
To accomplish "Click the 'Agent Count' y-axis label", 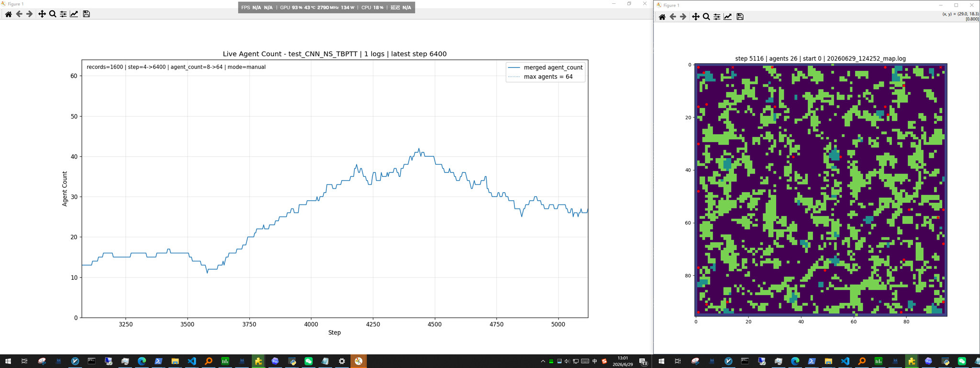I will coord(65,189).
